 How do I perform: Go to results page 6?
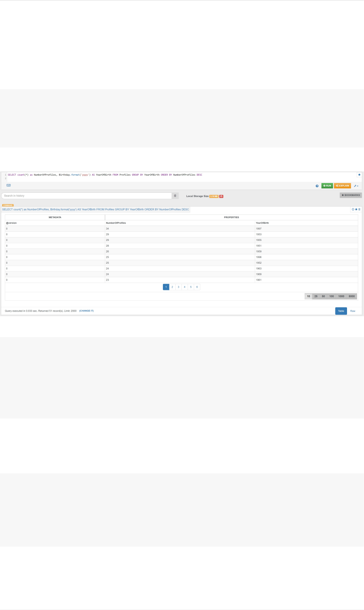197,287
